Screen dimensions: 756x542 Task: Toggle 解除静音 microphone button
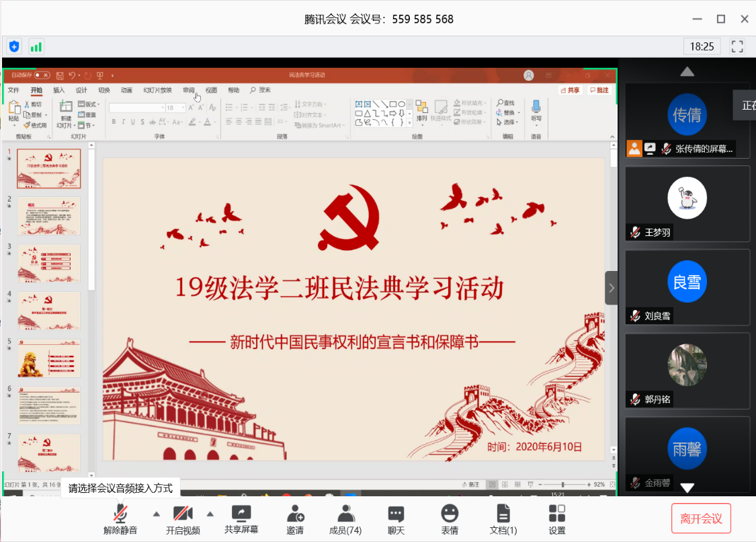tap(120, 519)
